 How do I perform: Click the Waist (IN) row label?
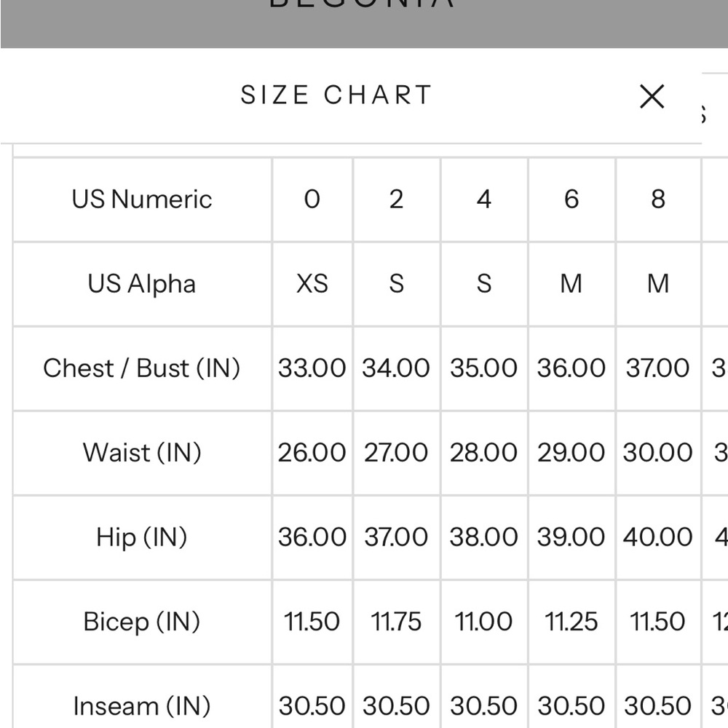click(142, 453)
